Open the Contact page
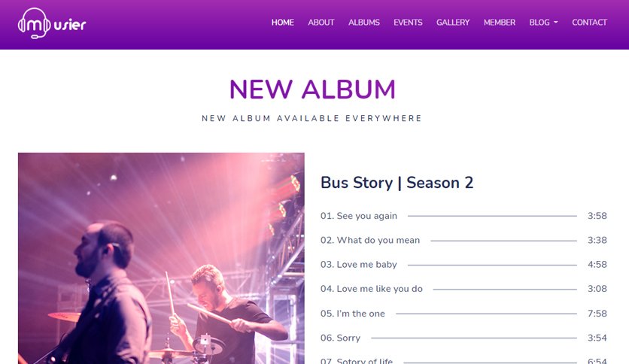 pyautogui.click(x=589, y=23)
